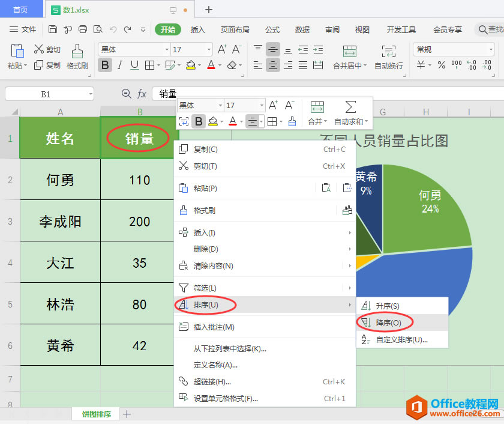Click the Wrap Text (自动换行) icon

tap(388, 51)
